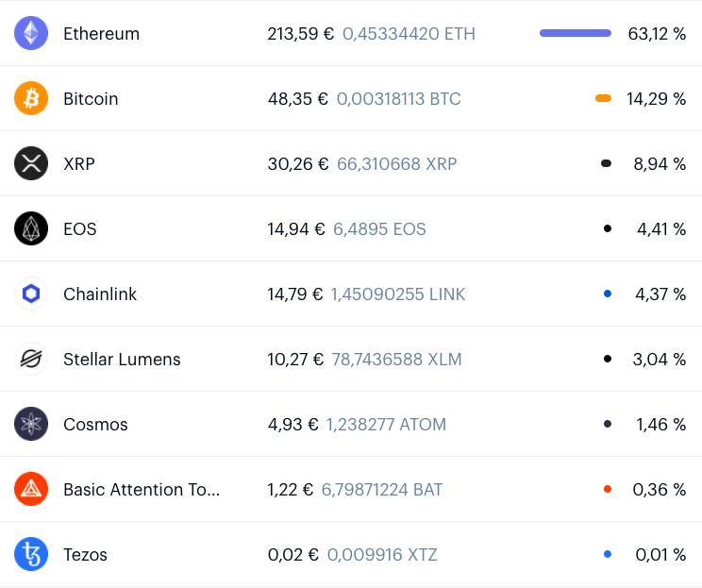Click the Tezos 0,01 % percentage
Viewport: 702px width, 588px height.
(660, 554)
